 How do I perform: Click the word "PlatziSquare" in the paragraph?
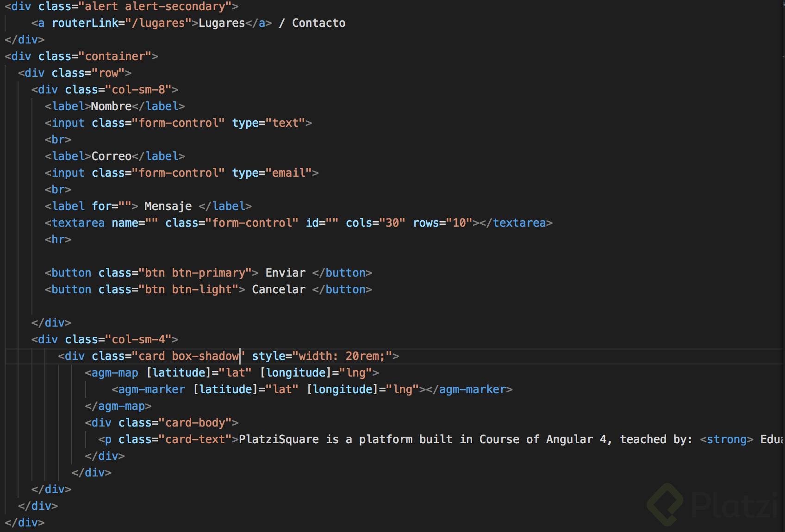click(279, 439)
